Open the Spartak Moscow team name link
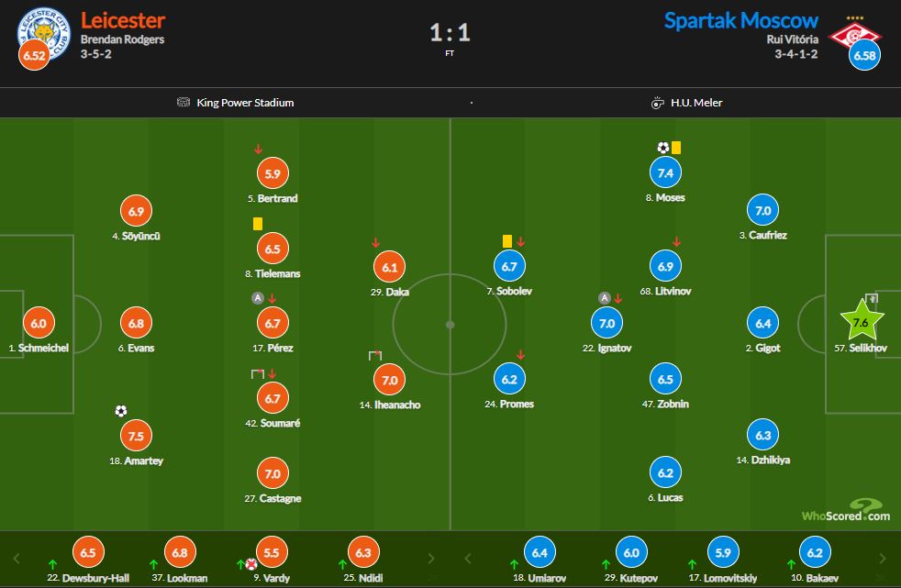The height and width of the screenshot is (588, 901). [x=740, y=20]
